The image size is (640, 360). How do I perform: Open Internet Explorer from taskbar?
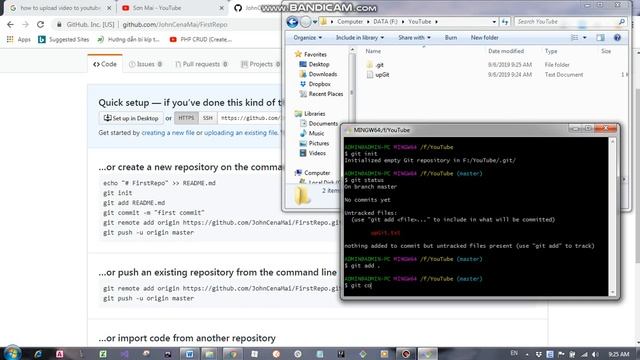pyautogui.click(x=38, y=354)
